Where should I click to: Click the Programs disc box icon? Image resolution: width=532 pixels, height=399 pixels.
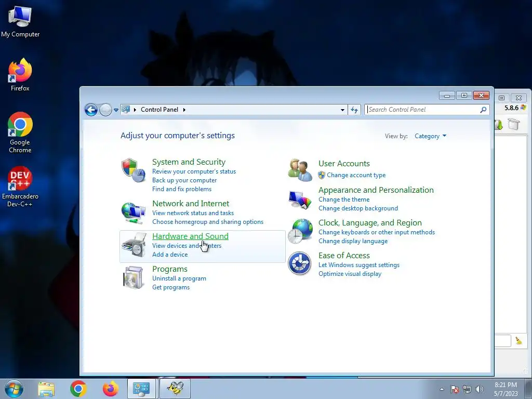click(132, 278)
